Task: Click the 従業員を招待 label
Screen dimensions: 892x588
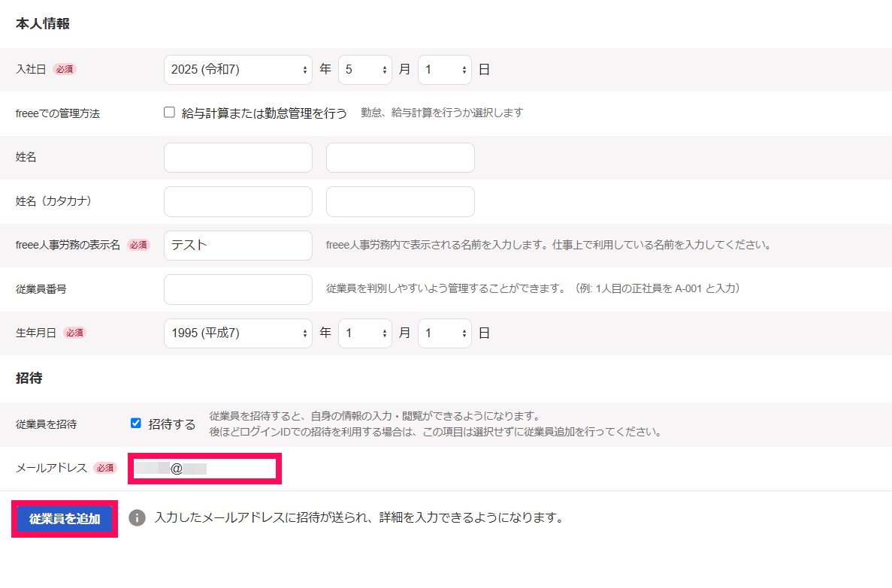Action: click(x=46, y=424)
